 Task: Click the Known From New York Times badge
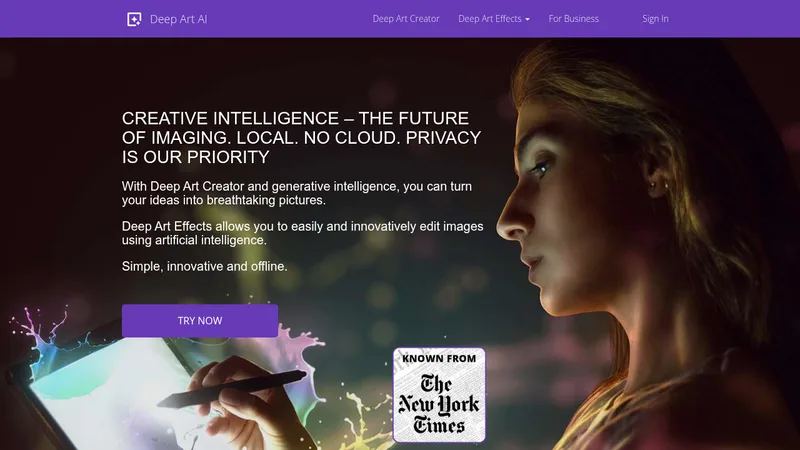pos(439,395)
